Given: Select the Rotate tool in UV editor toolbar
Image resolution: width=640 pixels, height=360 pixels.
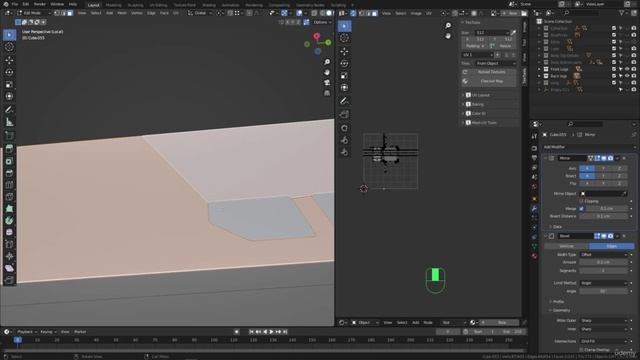Looking at the screenshot, I should point(344,63).
